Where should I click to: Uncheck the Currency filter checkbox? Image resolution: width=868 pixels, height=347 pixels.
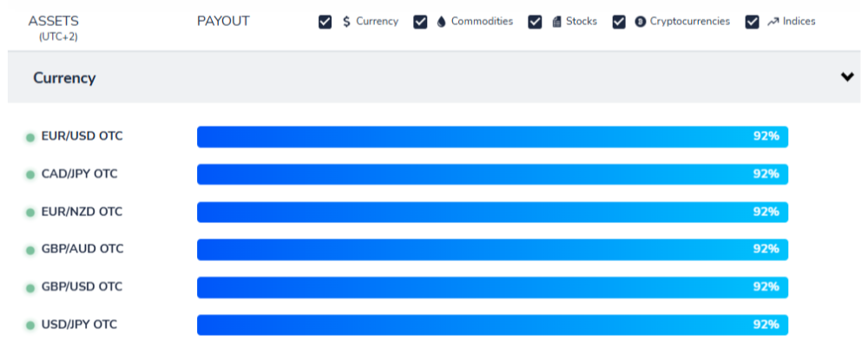pos(325,22)
